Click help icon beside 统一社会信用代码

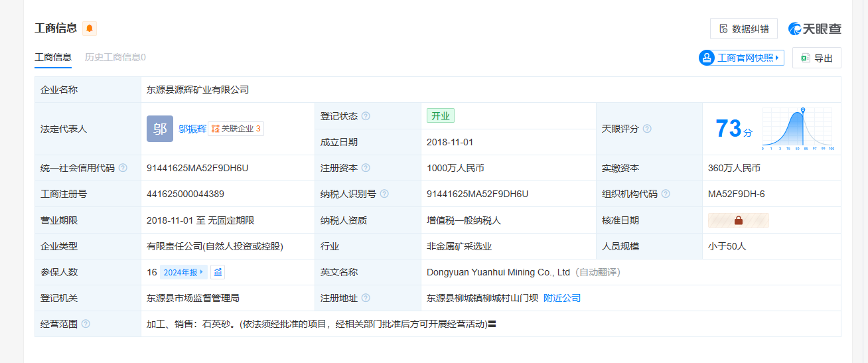123,168
